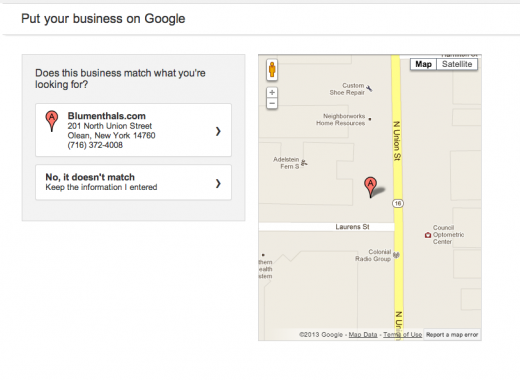Click the Street View pegman icon
The width and height of the screenshot is (520, 380).
[272, 70]
